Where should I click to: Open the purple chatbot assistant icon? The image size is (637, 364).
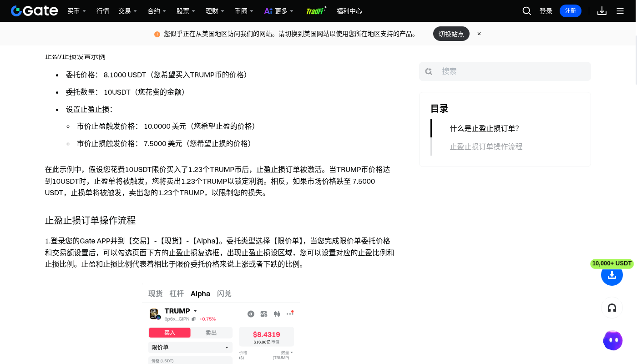click(x=613, y=340)
